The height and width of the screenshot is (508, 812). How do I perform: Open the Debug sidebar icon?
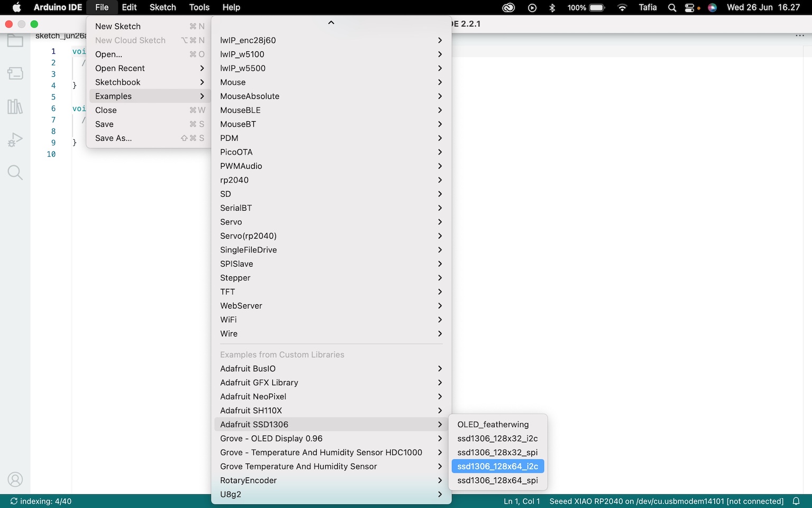pyautogui.click(x=15, y=140)
